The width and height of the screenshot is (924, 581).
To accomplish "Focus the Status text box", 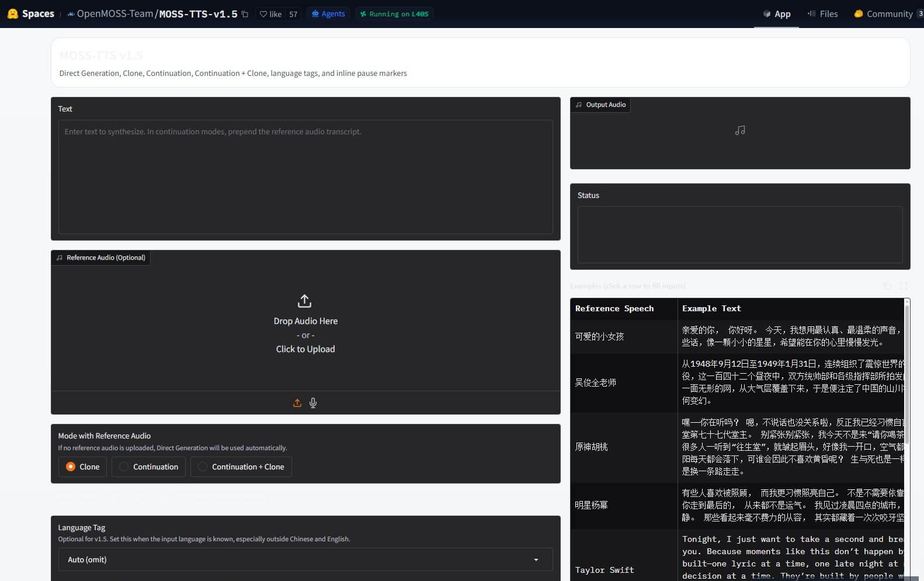I will (740, 235).
